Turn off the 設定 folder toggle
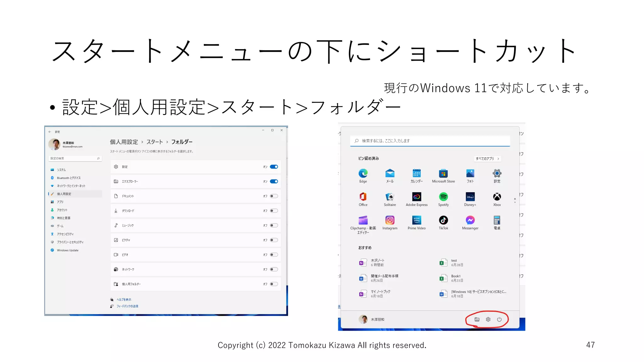The height and width of the screenshot is (362, 644). [x=274, y=167]
